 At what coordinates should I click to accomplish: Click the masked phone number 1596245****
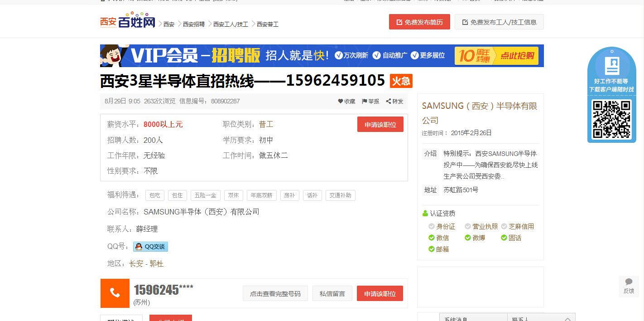pos(163,290)
